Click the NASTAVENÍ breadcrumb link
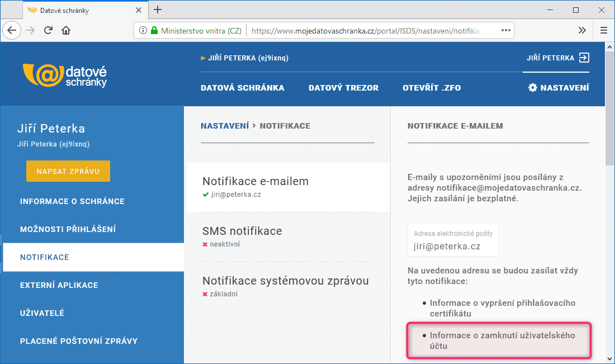 (x=225, y=125)
